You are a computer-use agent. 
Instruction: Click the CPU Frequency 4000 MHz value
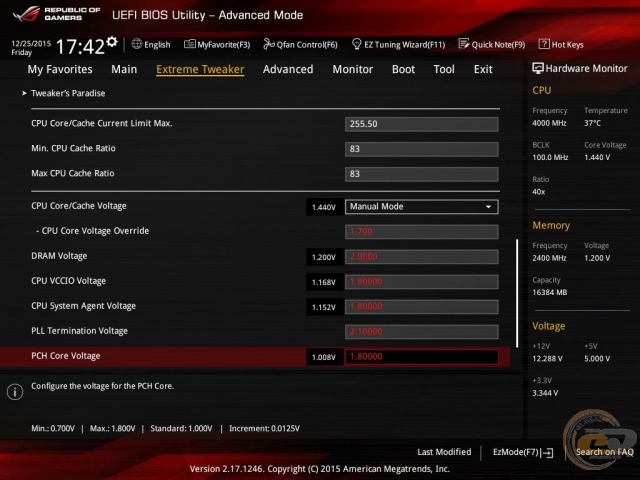coord(549,123)
